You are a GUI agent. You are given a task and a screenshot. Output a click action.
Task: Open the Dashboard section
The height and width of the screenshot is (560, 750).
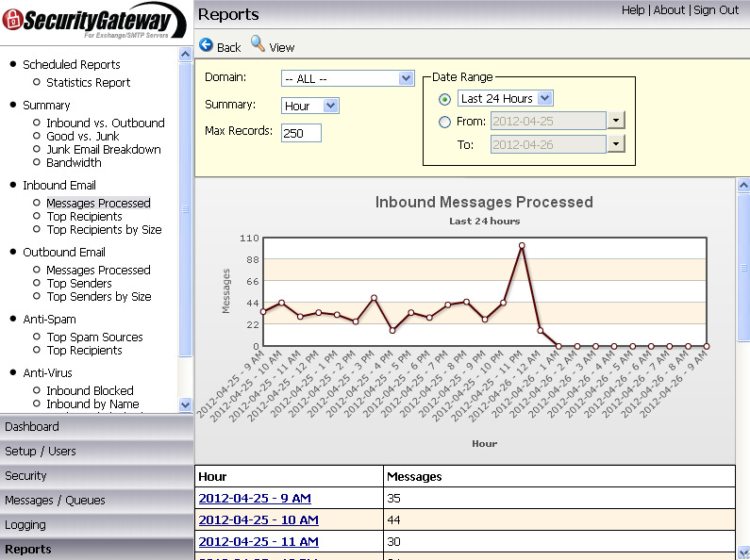click(96, 427)
